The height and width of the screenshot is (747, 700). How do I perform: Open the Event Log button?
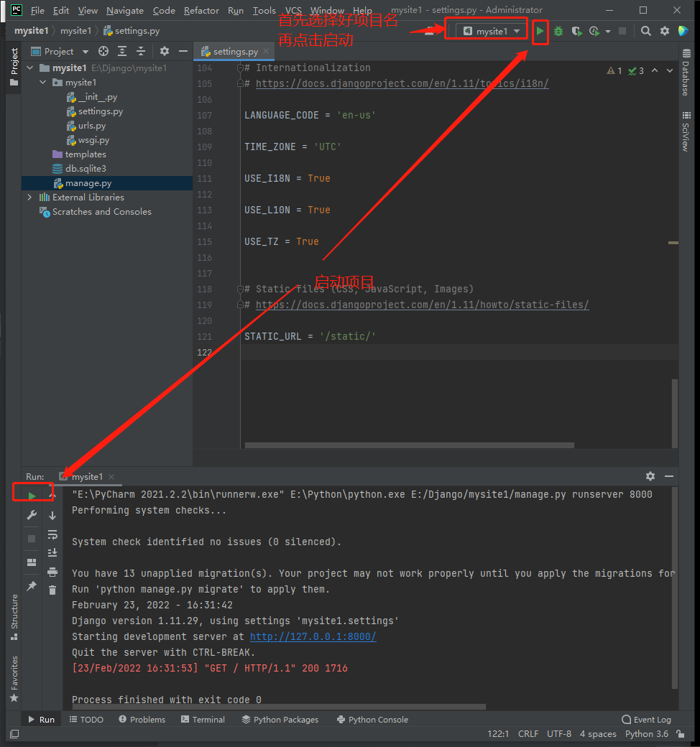pos(646,720)
